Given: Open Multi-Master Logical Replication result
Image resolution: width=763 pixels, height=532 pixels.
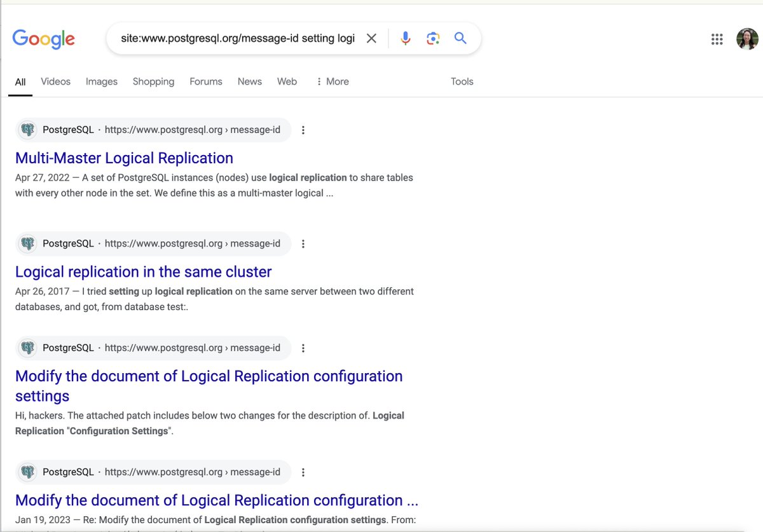Looking at the screenshot, I should point(124,158).
